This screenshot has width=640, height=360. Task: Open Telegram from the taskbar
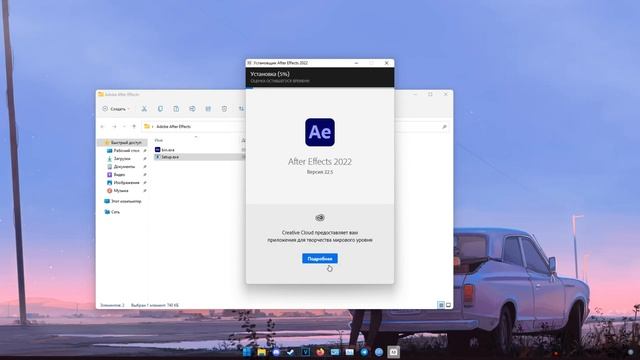[364, 352]
